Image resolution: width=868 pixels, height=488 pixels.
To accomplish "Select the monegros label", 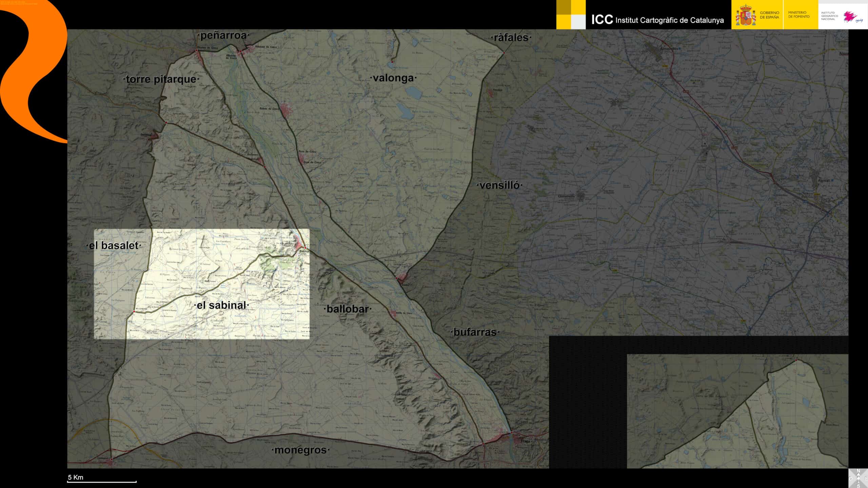I will click(x=300, y=450).
